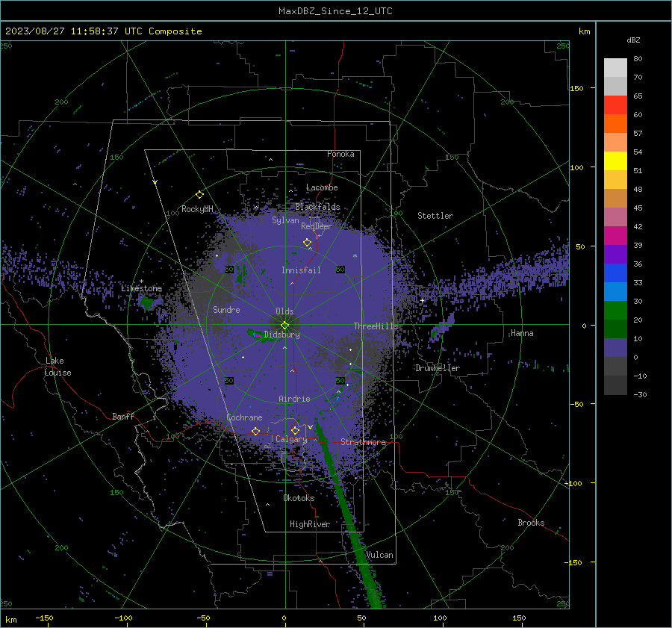Click the km unit label at bottom left
The image size is (672, 628).
[x=10, y=620]
